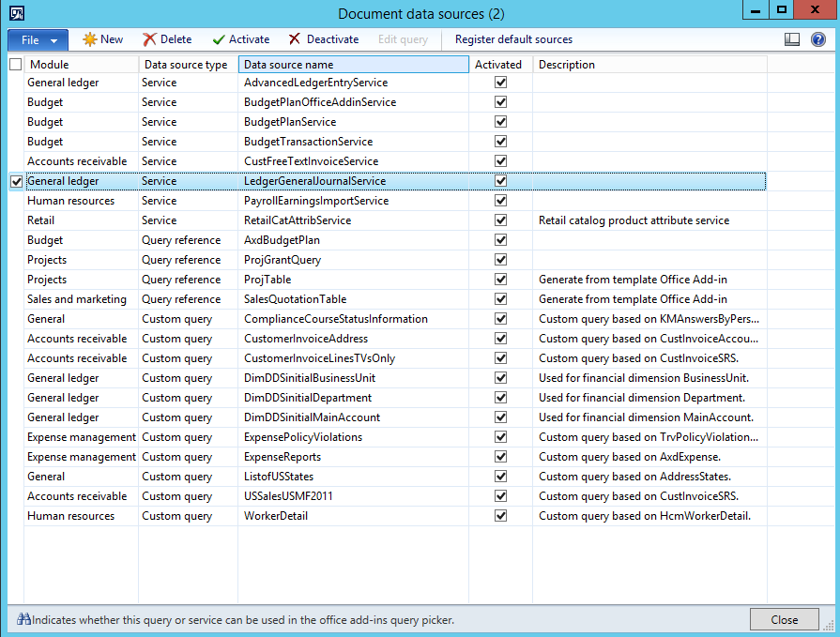Viewport: 840px width, 637px height.
Task: Sort by the Module column header
Action: click(81, 65)
